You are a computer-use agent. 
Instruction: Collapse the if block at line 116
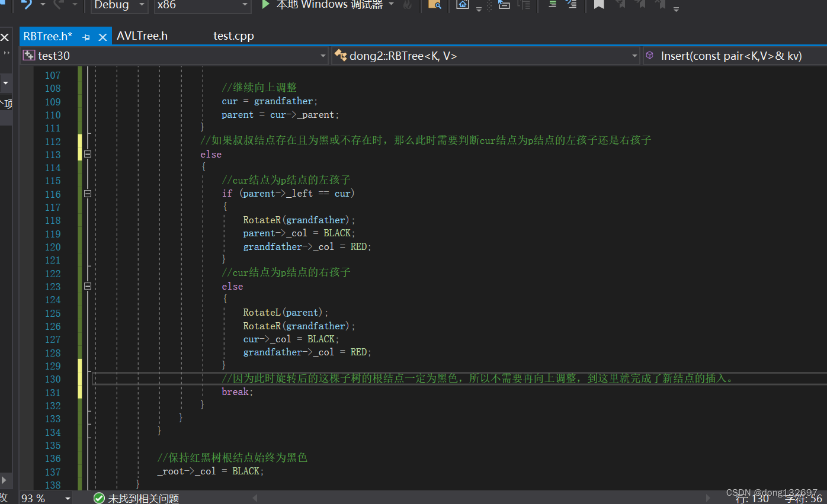coord(88,194)
